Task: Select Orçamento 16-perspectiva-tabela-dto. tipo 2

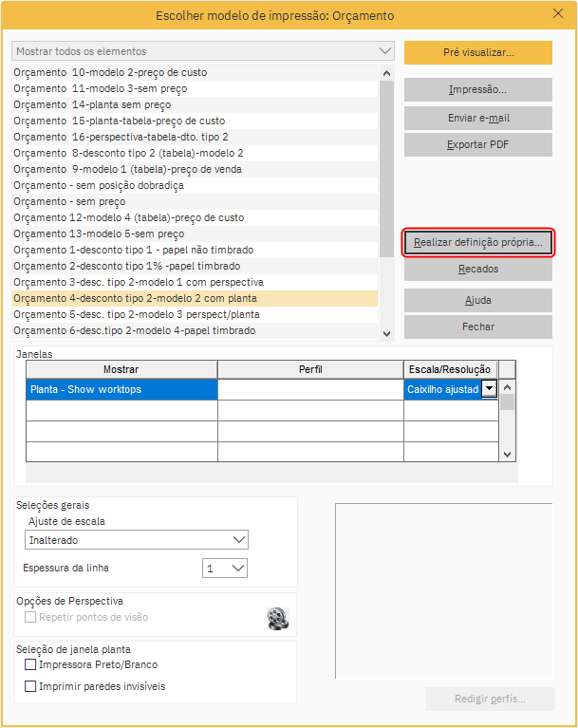Action: tap(195, 137)
